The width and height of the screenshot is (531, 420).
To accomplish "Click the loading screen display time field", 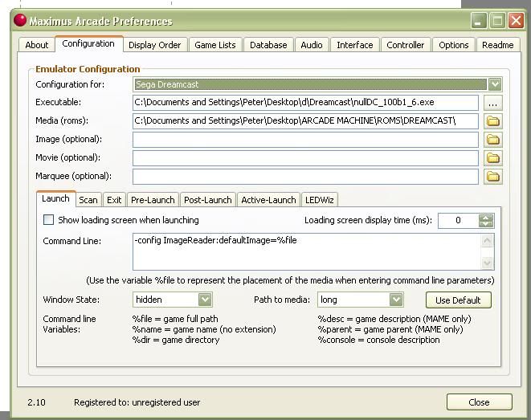I will click(459, 221).
